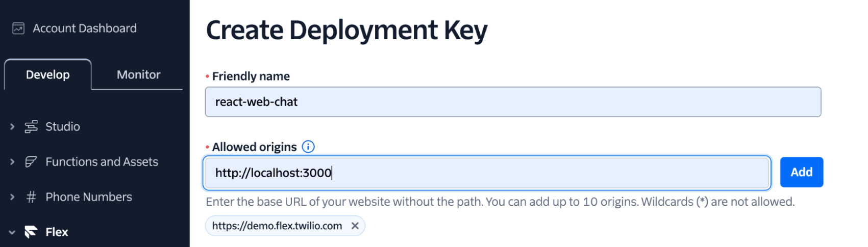Focus the Allowed origins text field
Screen dimensions: 868x247
coord(487,173)
